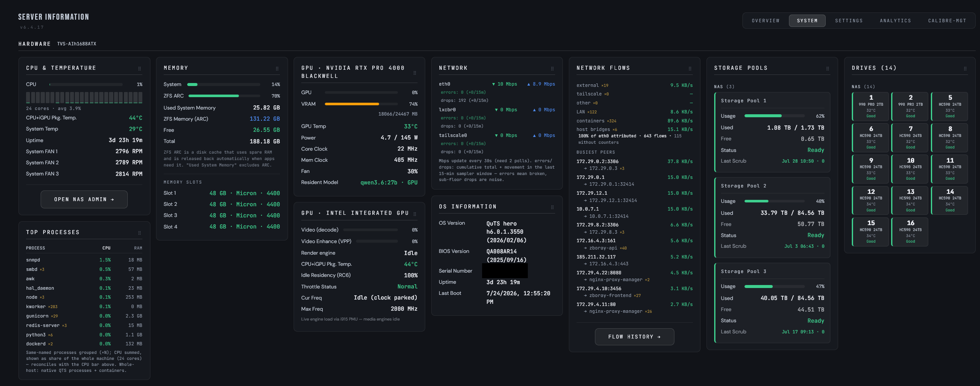Click the Storage Pools panel drag handle
Viewport: 980px width, 386px height.
[x=827, y=69]
